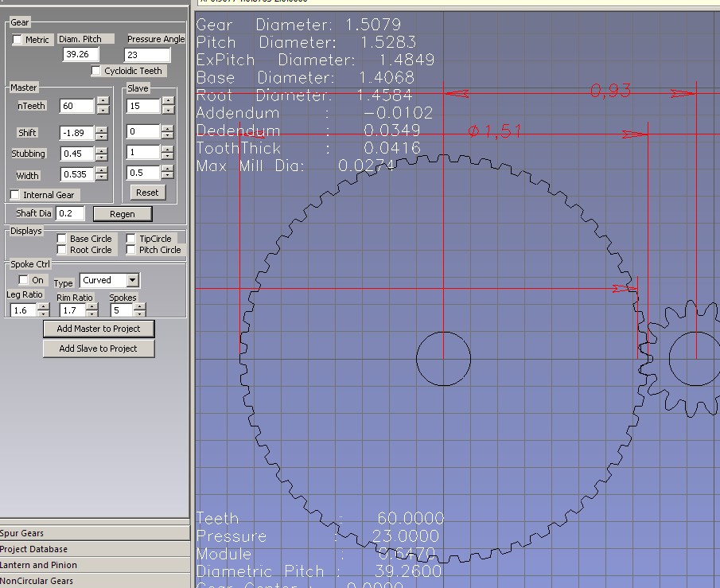Click the Diam. Pitch input field
720x588 pixels.
(80, 54)
